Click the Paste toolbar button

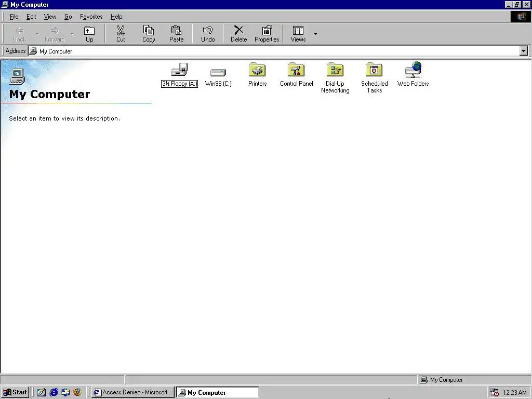(x=177, y=34)
